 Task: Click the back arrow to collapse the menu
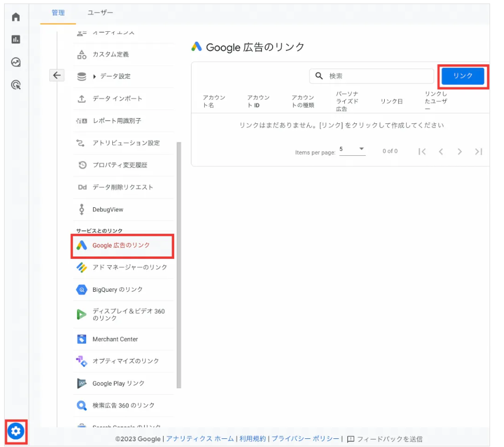click(56, 75)
